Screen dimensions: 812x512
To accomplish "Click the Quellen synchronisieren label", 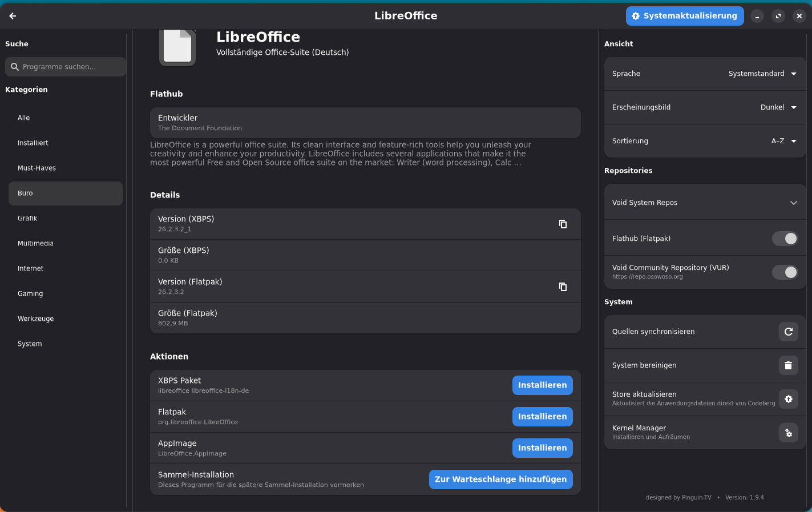I will 653,332.
